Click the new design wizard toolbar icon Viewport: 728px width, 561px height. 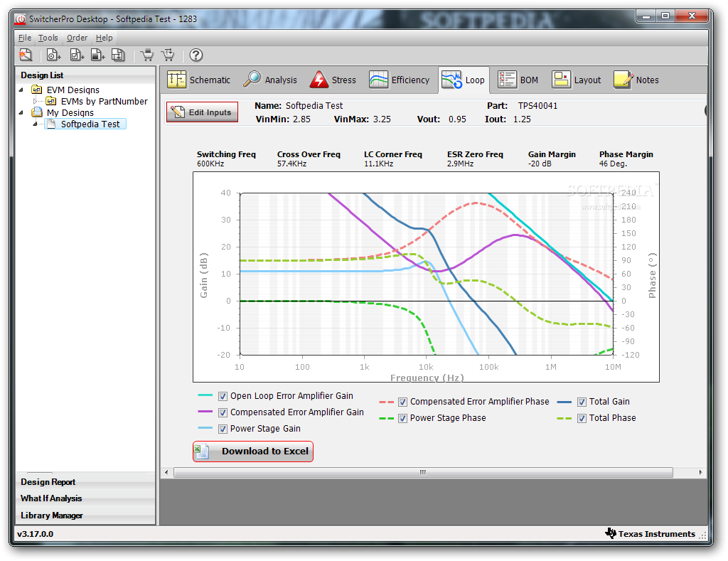(x=26, y=55)
